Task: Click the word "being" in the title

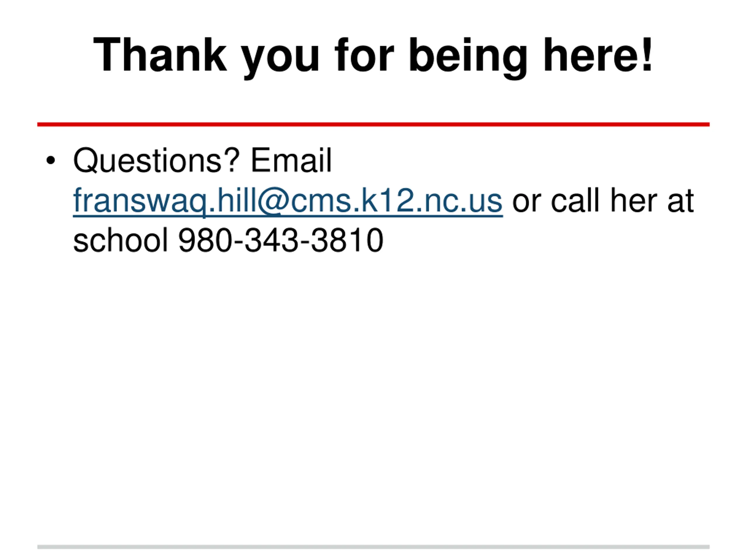Action: click(x=468, y=58)
